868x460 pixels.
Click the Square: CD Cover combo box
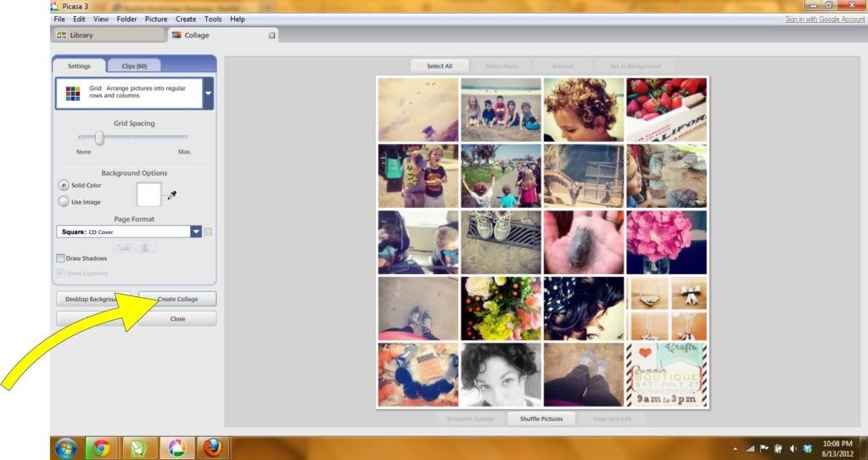(129, 232)
